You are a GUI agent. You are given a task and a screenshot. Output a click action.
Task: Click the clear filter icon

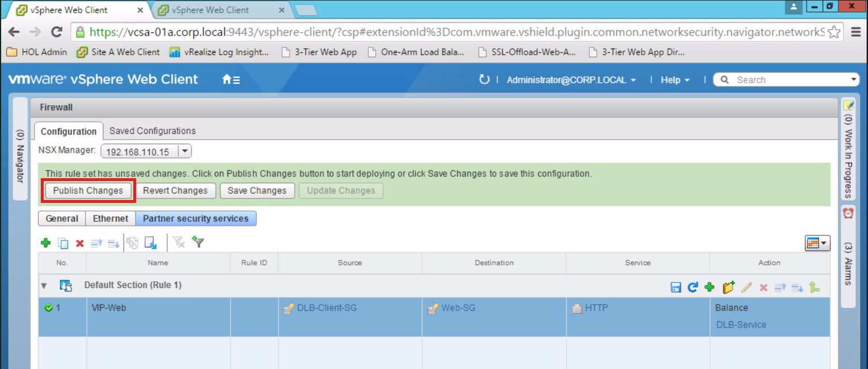click(179, 243)
